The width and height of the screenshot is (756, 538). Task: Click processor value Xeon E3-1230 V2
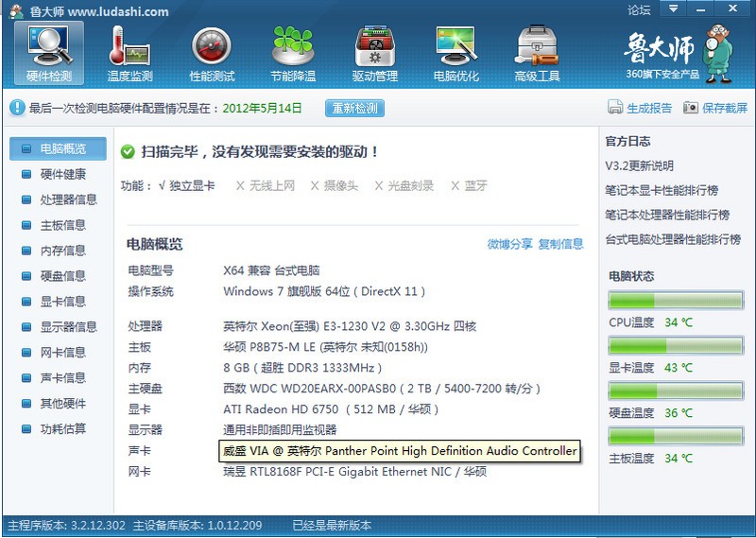point(350,326)
